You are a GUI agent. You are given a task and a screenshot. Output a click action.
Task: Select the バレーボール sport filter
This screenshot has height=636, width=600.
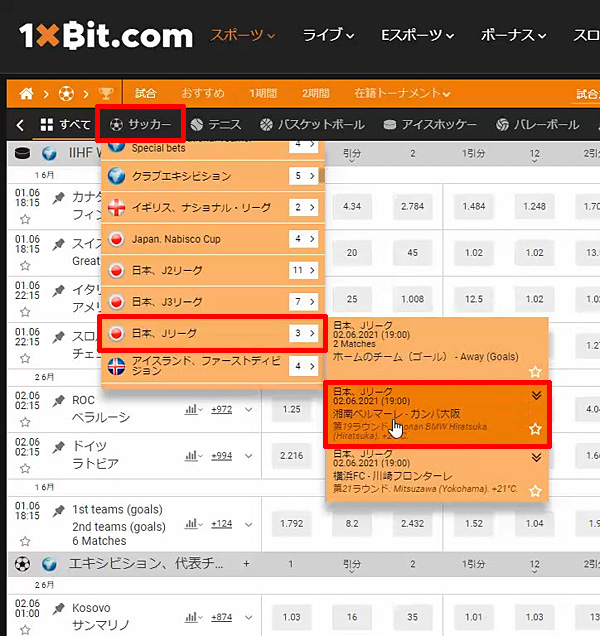click(538, 125)
